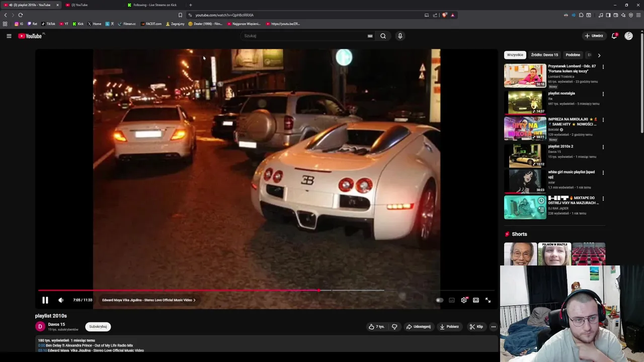Open the account avatar menu

(628, 36)
